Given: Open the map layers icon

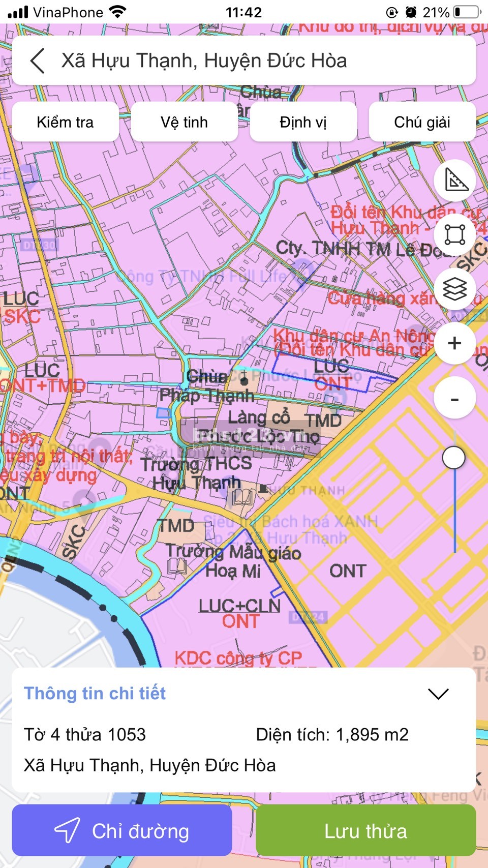Looking at the screenshot, I should click(x=455, y=289).
